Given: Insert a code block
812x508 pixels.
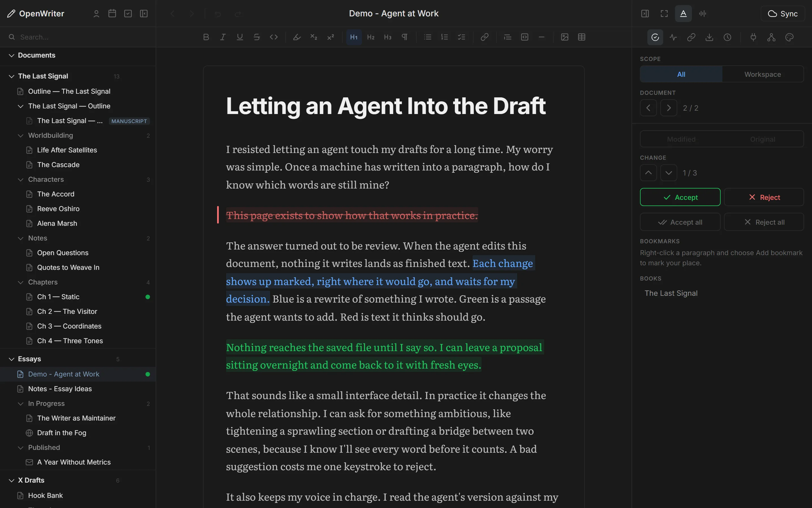Looking at the screenshot, I should click(525, 37).
